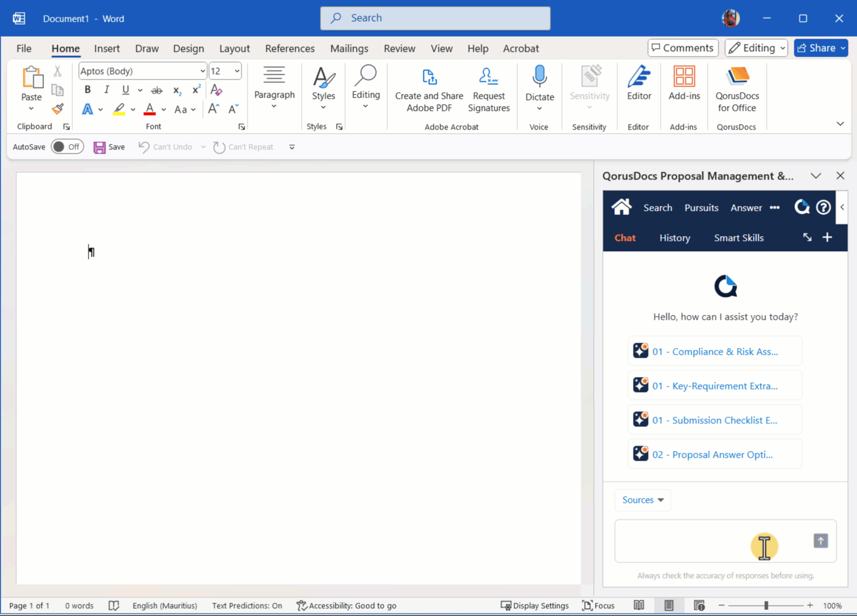Toggle AutoSave switch on

pos(67,147)
